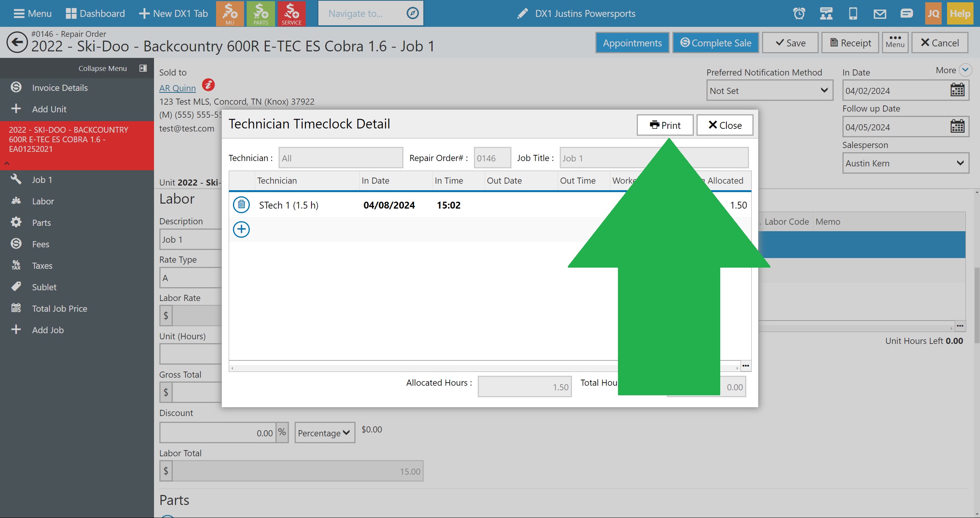Open the In Date calendar picker
The width and height of the screenshot is (980, 518).
(x=957, y=90)
